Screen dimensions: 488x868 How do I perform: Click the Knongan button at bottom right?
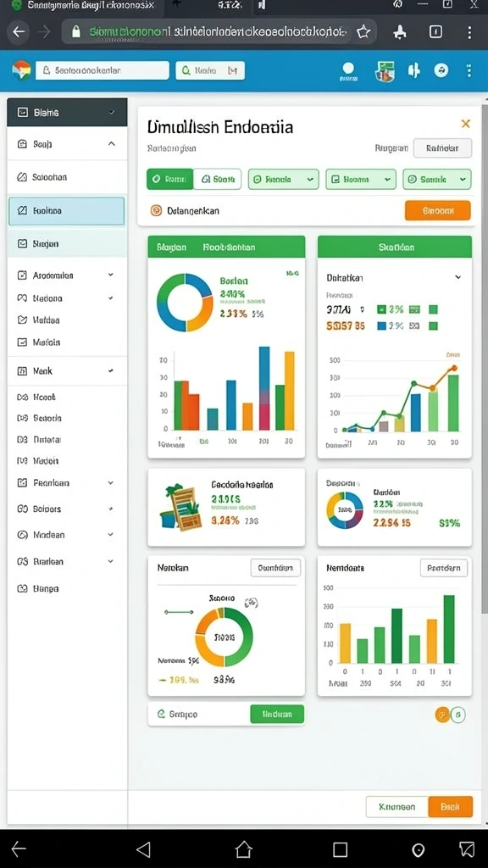(x=396, y=807)
